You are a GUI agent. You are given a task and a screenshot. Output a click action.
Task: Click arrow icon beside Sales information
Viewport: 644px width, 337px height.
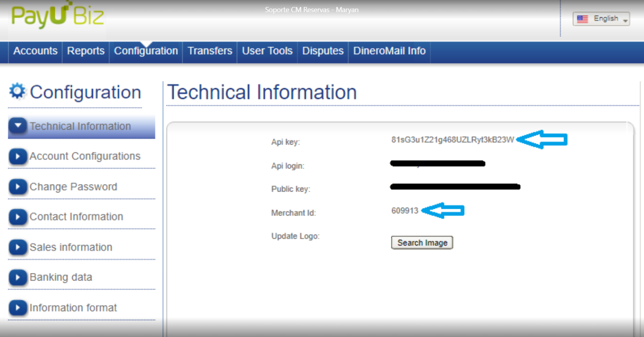pos(18,247)
